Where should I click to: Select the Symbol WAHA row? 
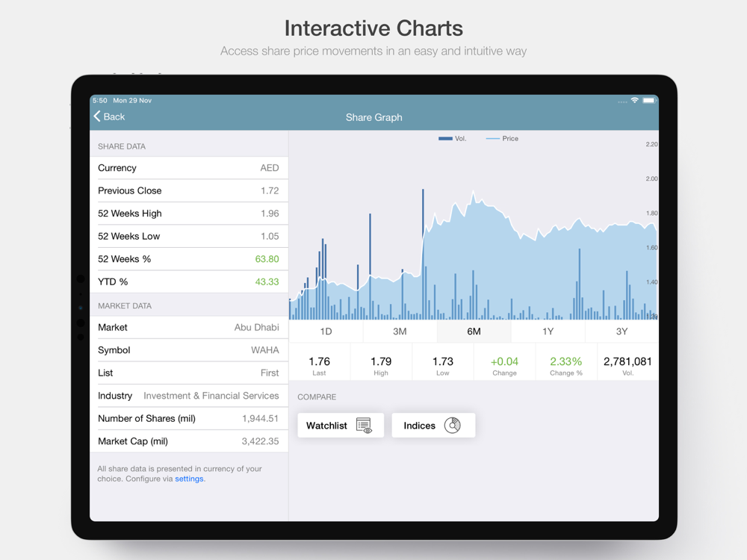[x=189, y=350]
